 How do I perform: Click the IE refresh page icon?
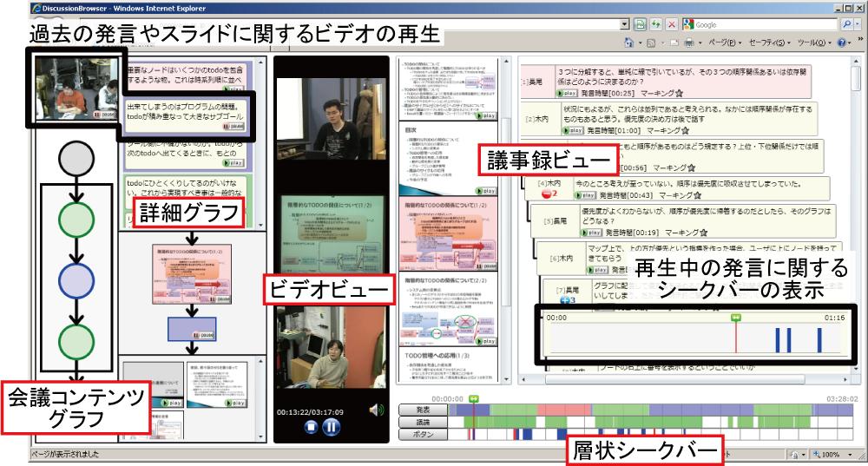tap(656, 24)
